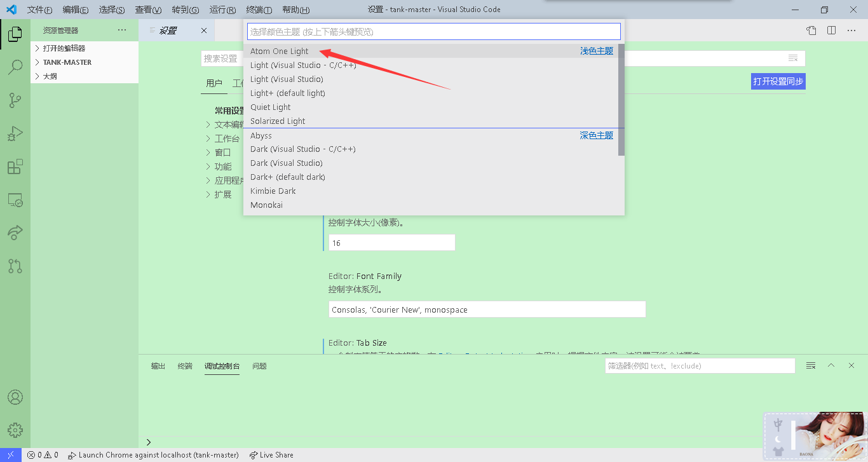The width and height of the screenshot is (868, 462).
Task: Choose Monokai theme
Action: pos(430,205)
